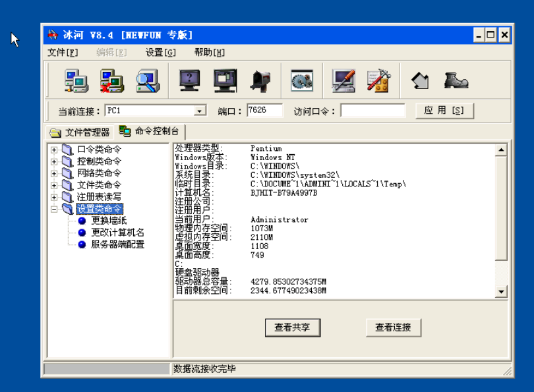Click the 端口 field showing 7626
This screenshot has height=392, width=534.
tap(264, 110)
